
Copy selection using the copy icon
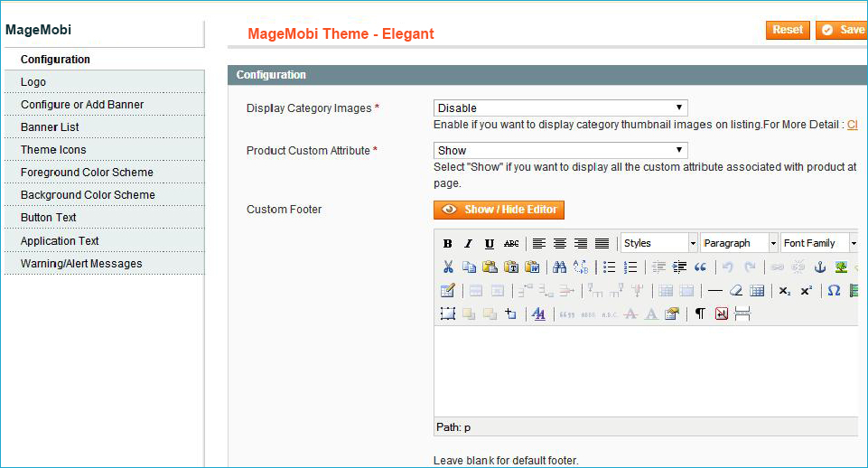click(469, 267)
